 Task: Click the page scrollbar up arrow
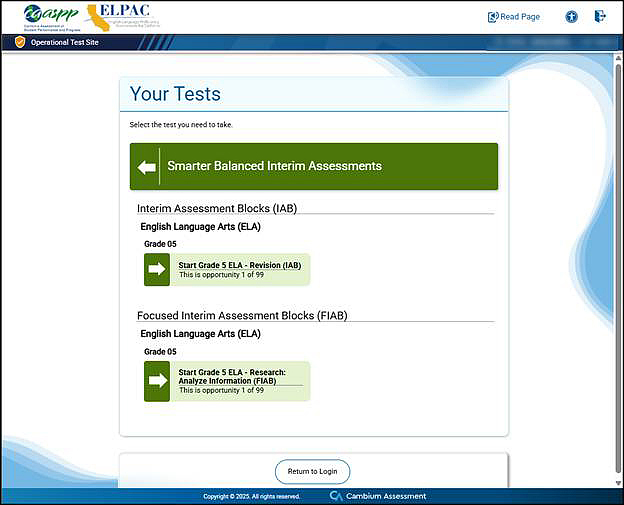(618, 58)
